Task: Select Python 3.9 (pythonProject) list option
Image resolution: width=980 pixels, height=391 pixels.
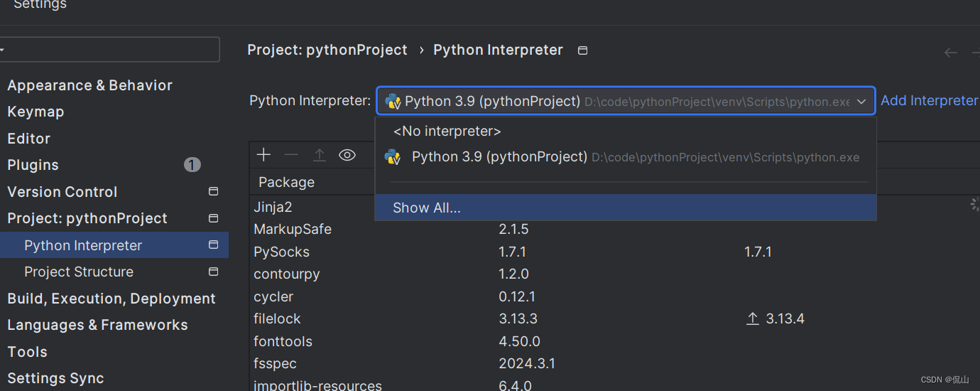Action: pos(499,157)
